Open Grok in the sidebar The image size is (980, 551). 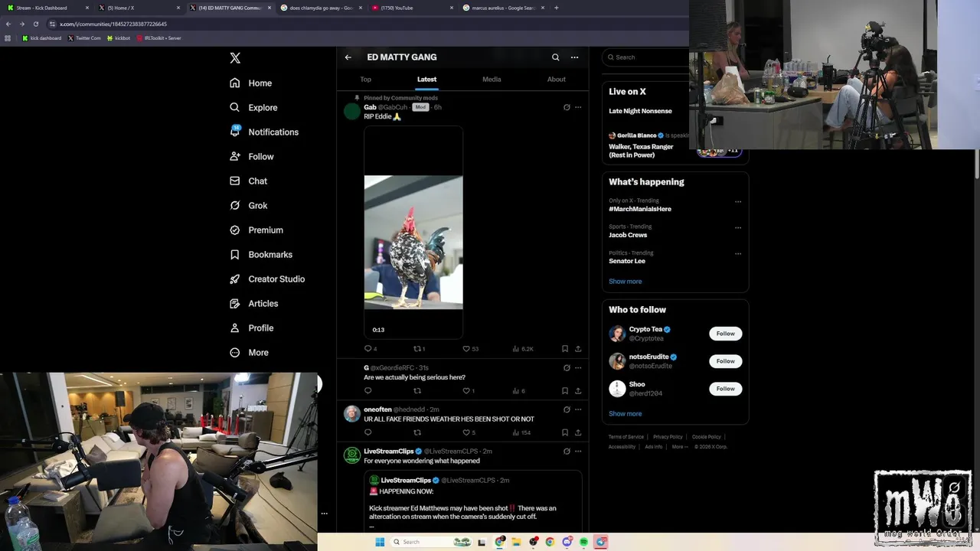click(248, 205)
